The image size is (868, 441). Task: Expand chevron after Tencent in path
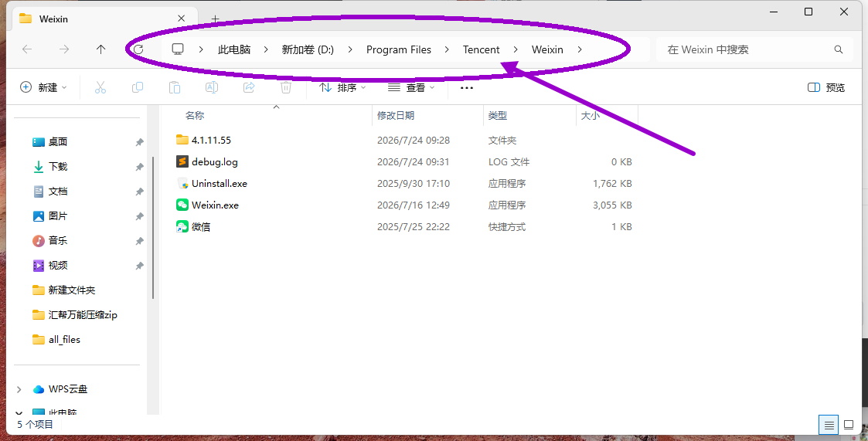tap(516, 49)
